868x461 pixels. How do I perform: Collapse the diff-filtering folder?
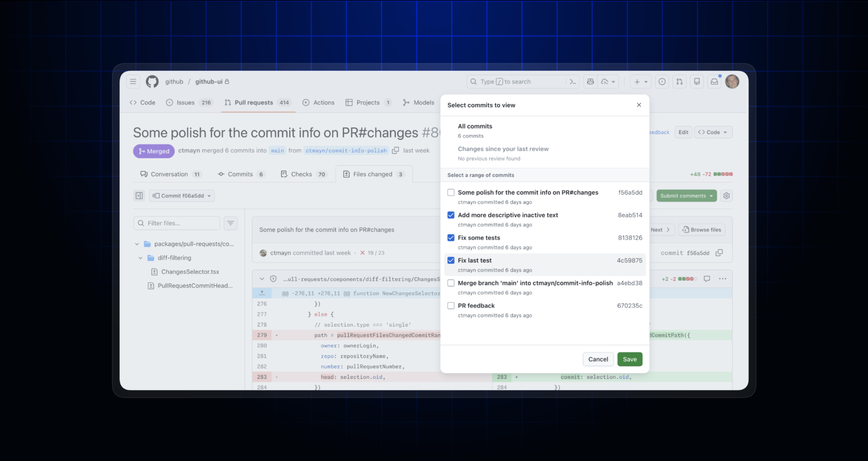point(141,258)
